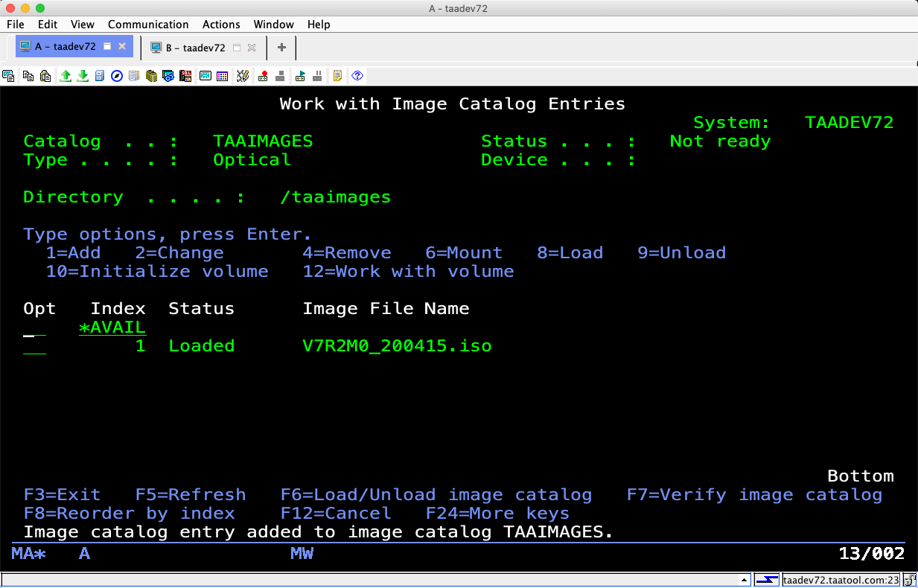This screenshot has width=918, height=588.
Task: Close the B - taadev72 session tab
Action: [x=252, y=47]
